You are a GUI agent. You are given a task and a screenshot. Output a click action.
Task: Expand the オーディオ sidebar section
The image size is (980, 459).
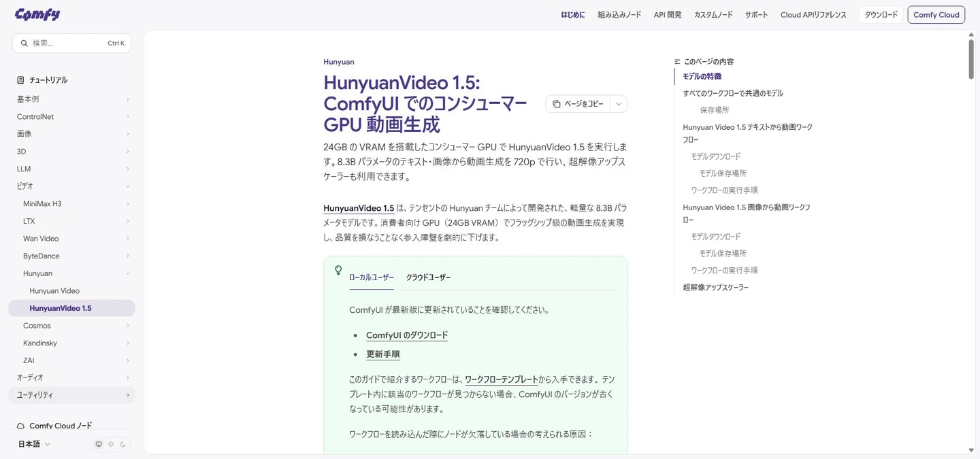71,377
